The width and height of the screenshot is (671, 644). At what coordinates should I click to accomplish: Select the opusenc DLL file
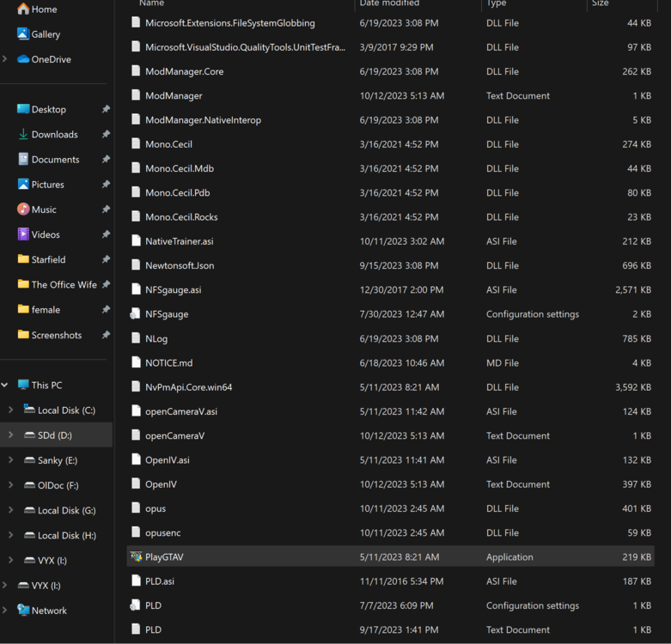390,532
